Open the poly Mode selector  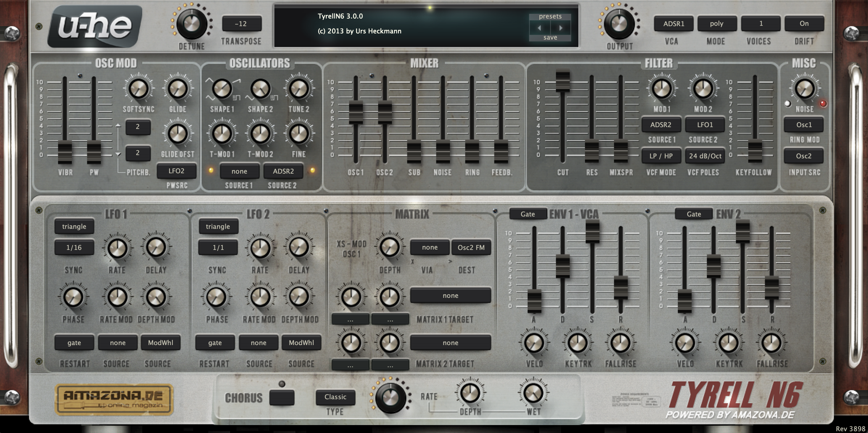(x=717, y=24)
